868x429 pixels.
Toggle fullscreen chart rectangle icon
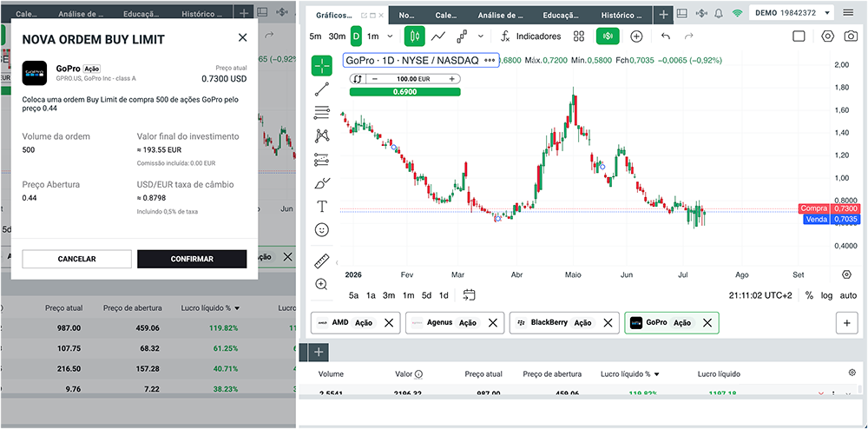(799, 36)
